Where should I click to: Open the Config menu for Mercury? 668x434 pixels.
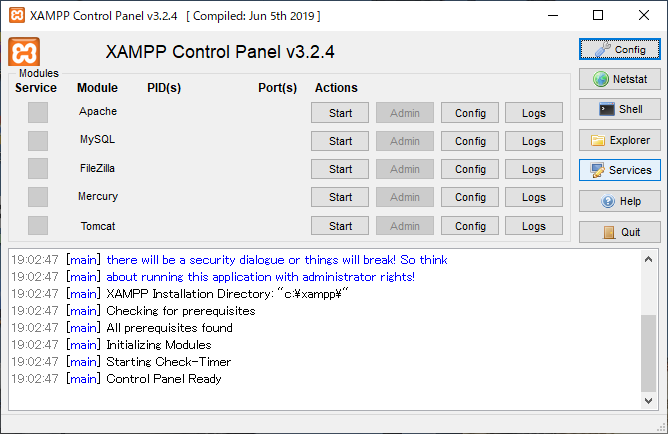point(470,197)
